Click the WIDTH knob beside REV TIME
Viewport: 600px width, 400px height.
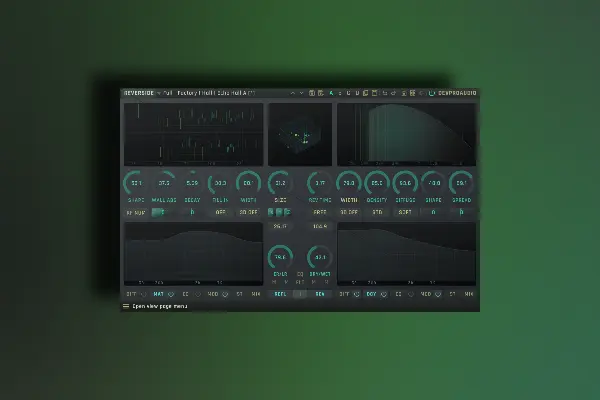349,183
